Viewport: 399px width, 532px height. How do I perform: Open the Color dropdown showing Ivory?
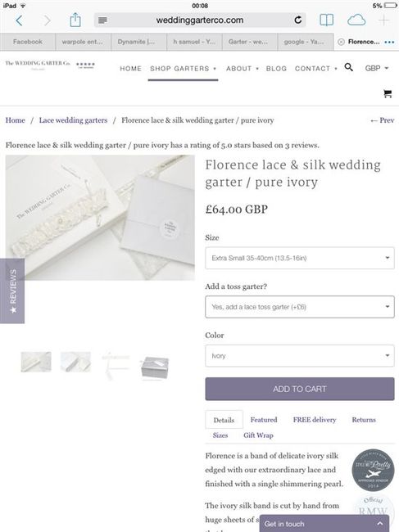coord(300,356)
